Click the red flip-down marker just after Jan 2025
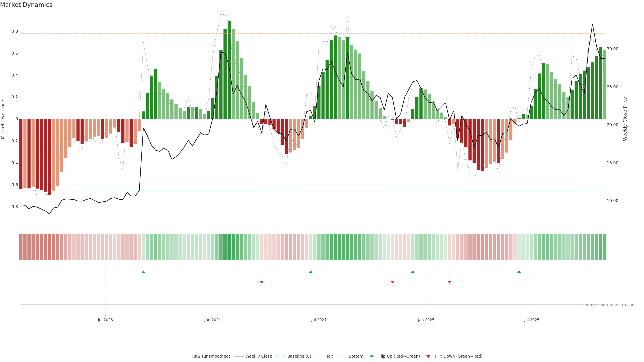This screenshot has width=644, height=362. pos(449,282)
